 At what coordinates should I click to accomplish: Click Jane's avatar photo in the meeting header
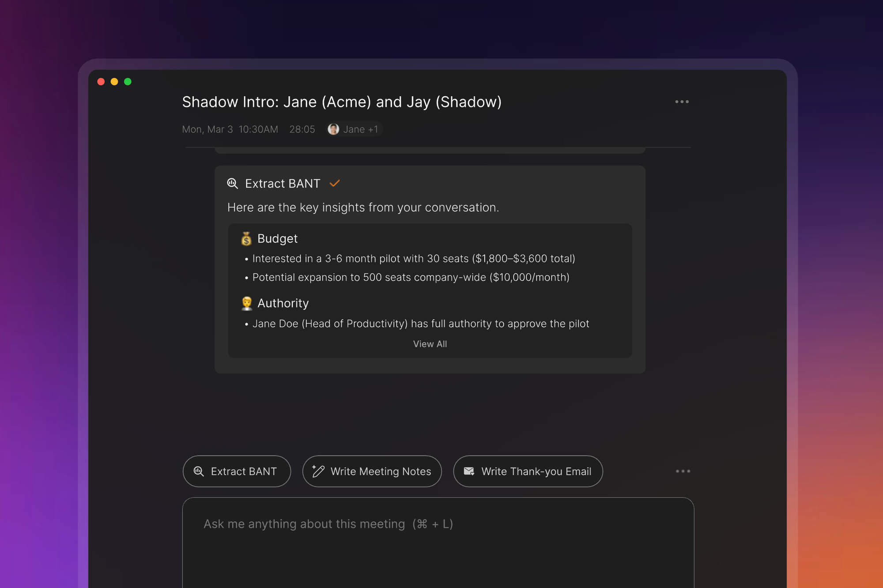pos(333,129)
